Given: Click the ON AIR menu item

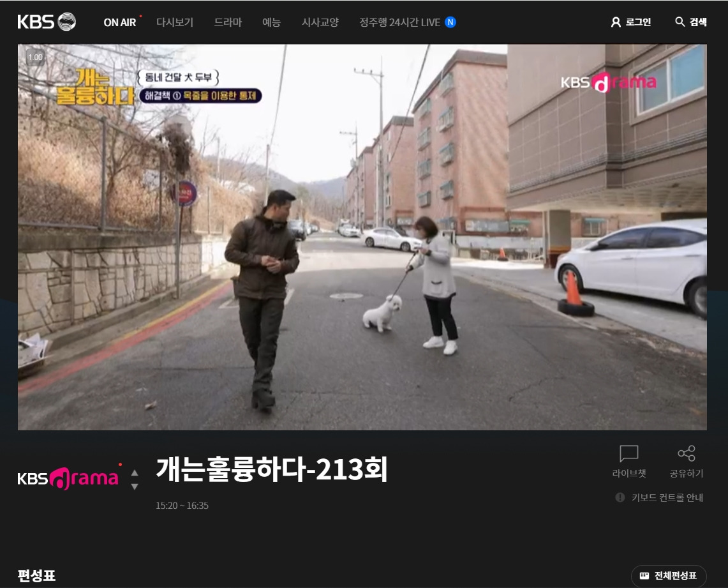Looking at the screenshot, I should 119,22.
